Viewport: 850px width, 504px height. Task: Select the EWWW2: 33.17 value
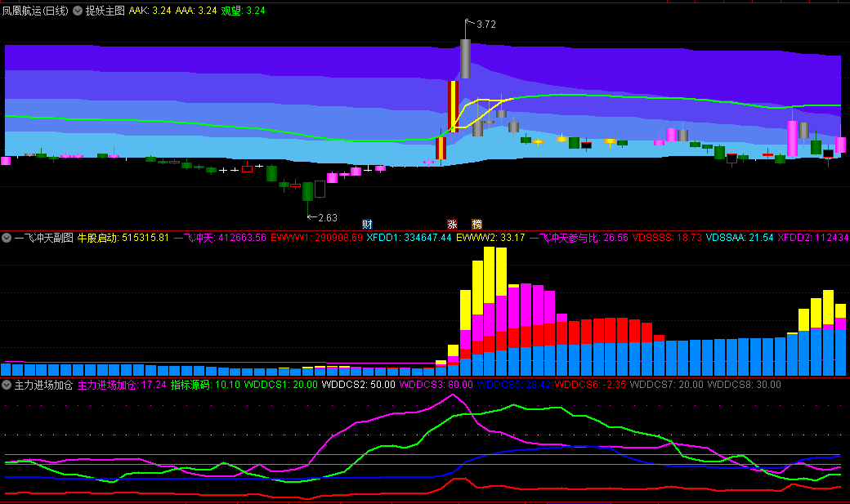[490, 238]
